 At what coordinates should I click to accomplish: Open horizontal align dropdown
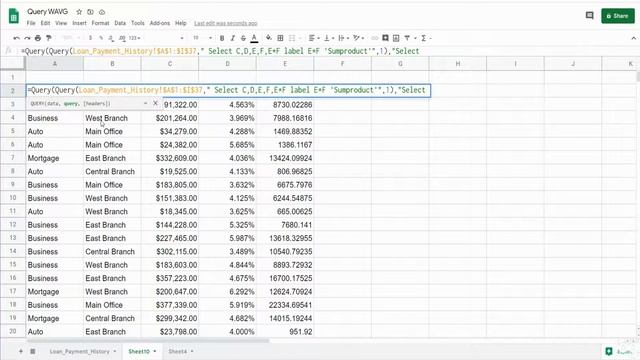pos(313,38)
